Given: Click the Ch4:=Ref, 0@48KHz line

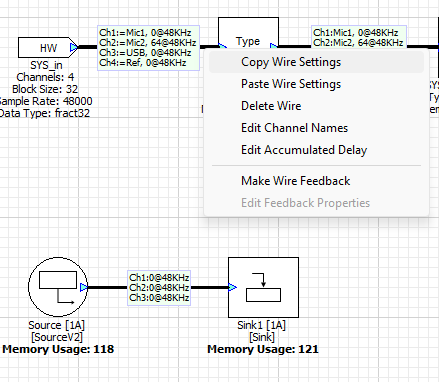Looking at the screenshot, I should (143, 63).
